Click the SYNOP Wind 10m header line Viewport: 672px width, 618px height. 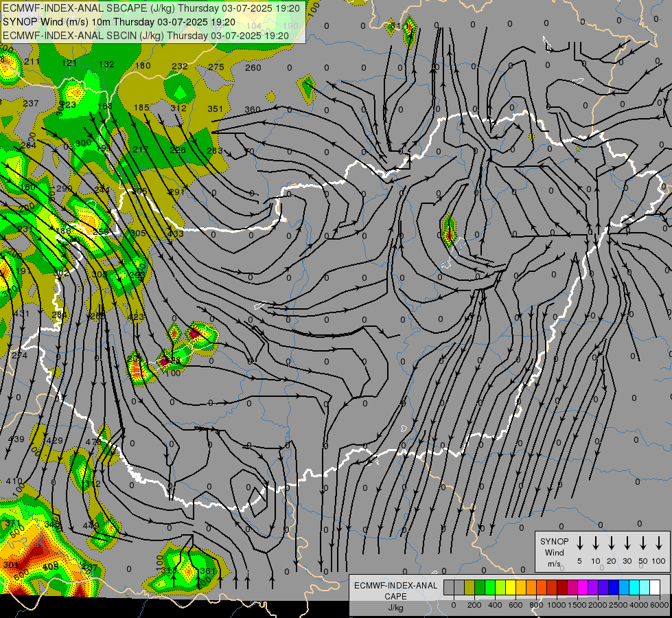click(x=119, y=22)
